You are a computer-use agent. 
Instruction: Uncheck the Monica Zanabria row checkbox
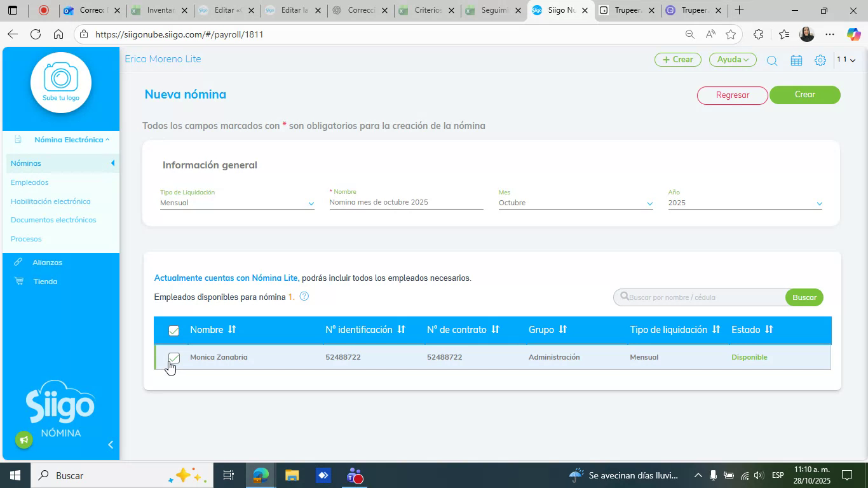click(173, 358)
